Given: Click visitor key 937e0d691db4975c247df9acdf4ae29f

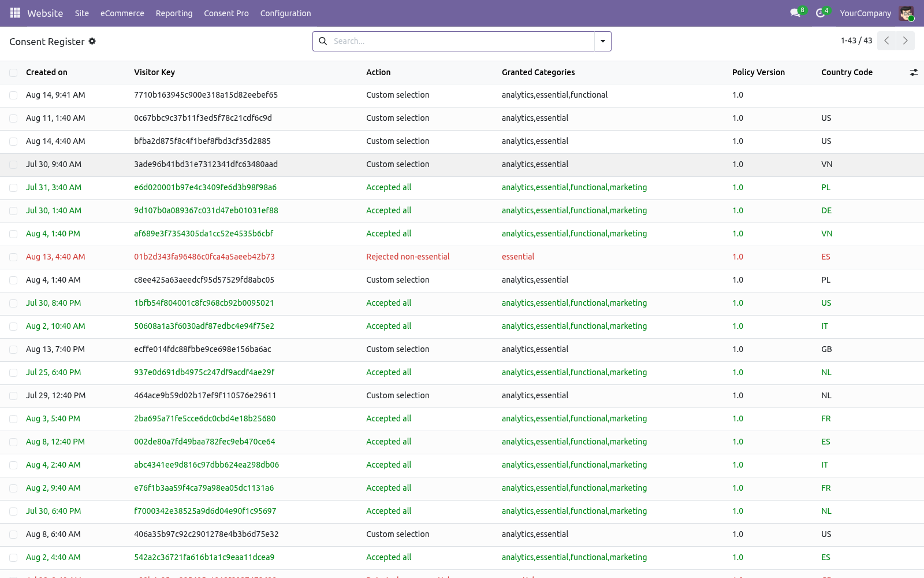Looking at the screenshot, I should pos(204,372).
